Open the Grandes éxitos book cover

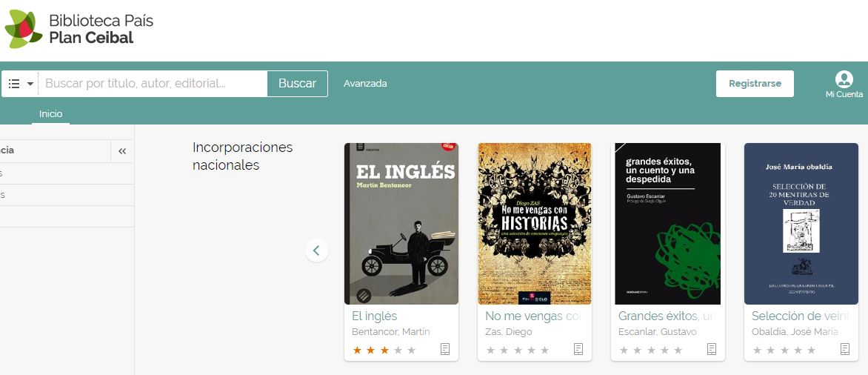[x=667, y=224]
